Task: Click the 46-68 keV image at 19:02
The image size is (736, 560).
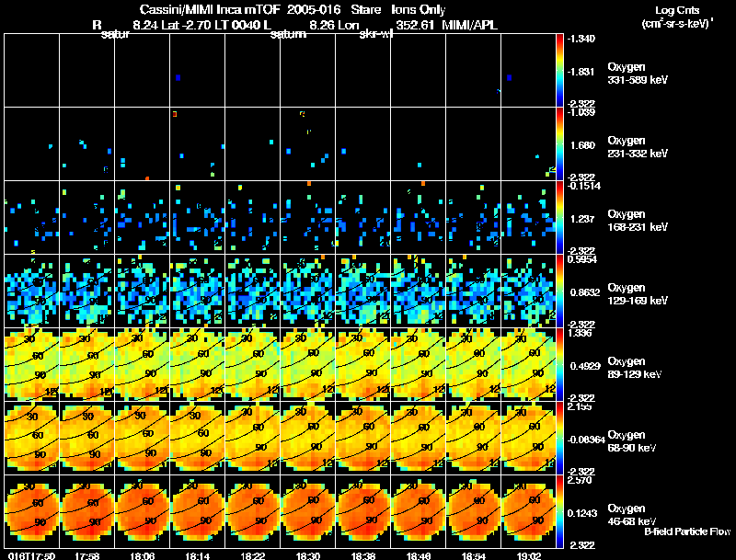Action: [529, 511]
